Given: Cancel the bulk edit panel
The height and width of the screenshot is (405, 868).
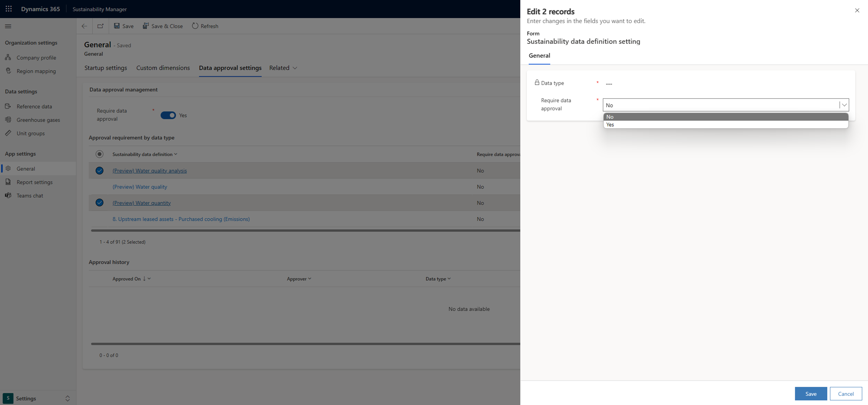Looking at the screenshot, I should click(x=846, y=393).
